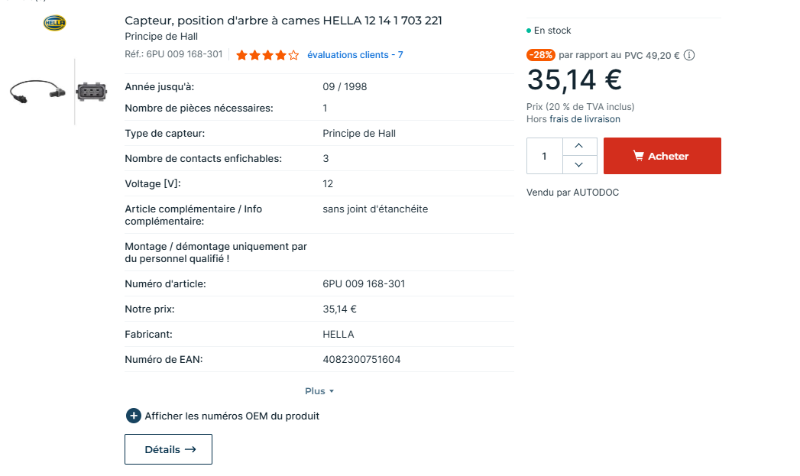Expand the Plus specifications dropdown

click(319, 391)
